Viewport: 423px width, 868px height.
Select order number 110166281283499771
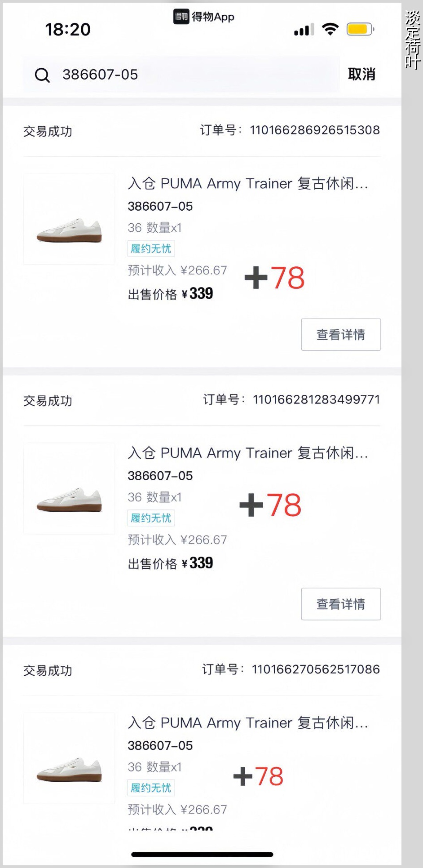point(316,399)
